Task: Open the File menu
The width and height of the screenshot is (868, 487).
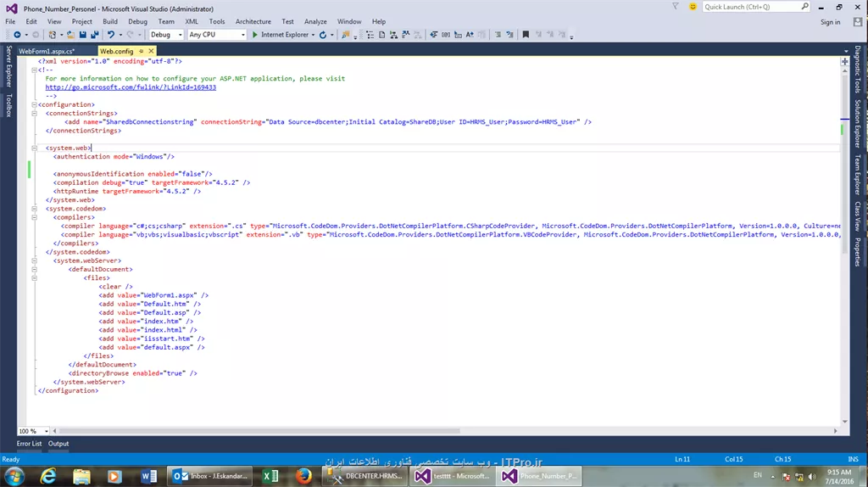Action: tap(10, 21)
